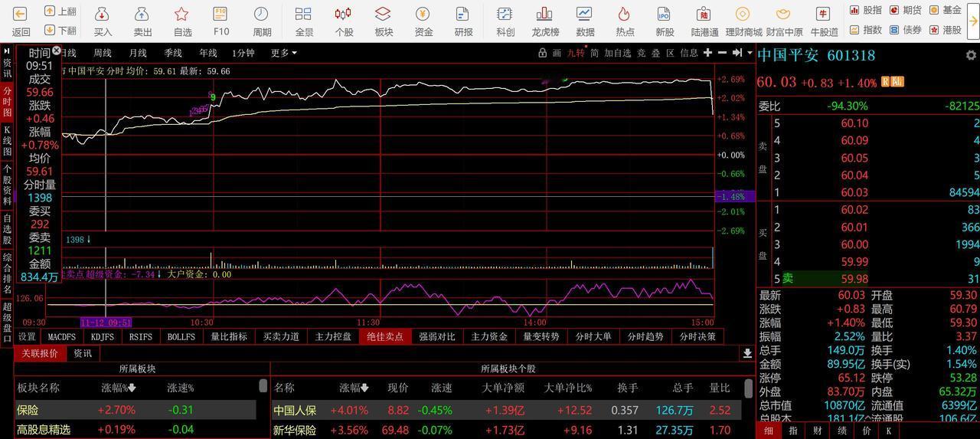This screenshot has height=439, width=980.
Task: Click the 牛股道 icon
Action: click(x=824, y=14)
